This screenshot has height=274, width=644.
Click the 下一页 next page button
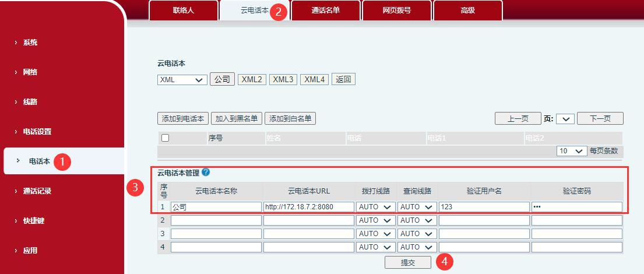600,119
